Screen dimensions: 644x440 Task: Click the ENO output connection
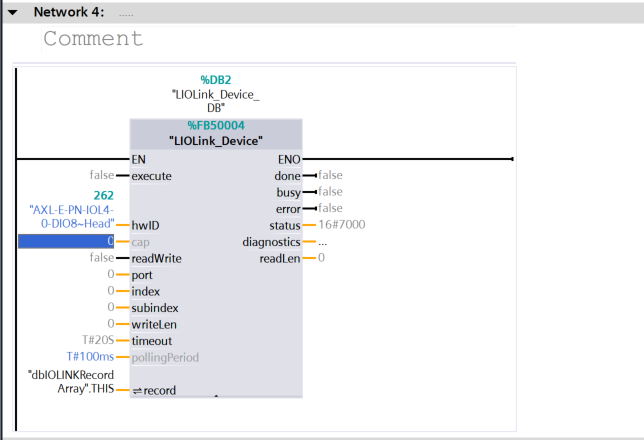point(289,159)
